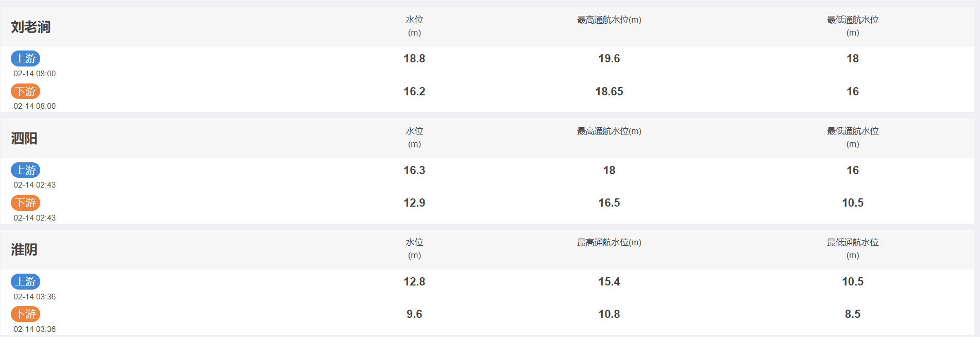
Task: Click 刘老涧 upstream water level 18.8
Action: [414, 59]
